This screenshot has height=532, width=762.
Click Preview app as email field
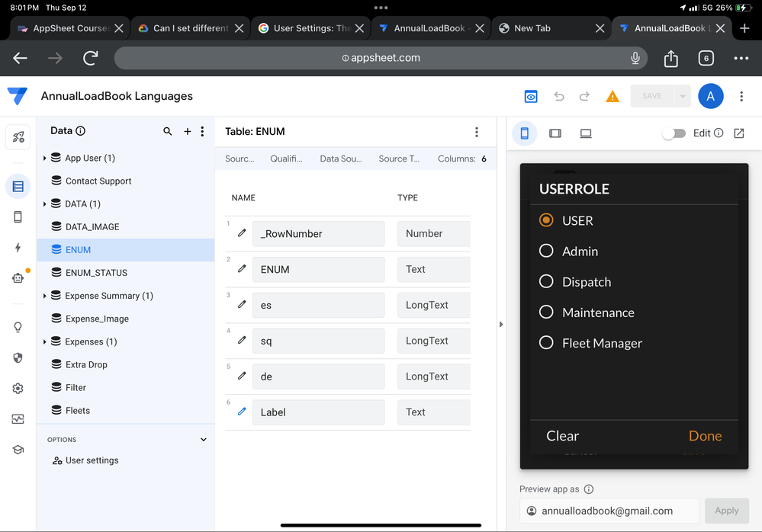(x=609, y=511)
